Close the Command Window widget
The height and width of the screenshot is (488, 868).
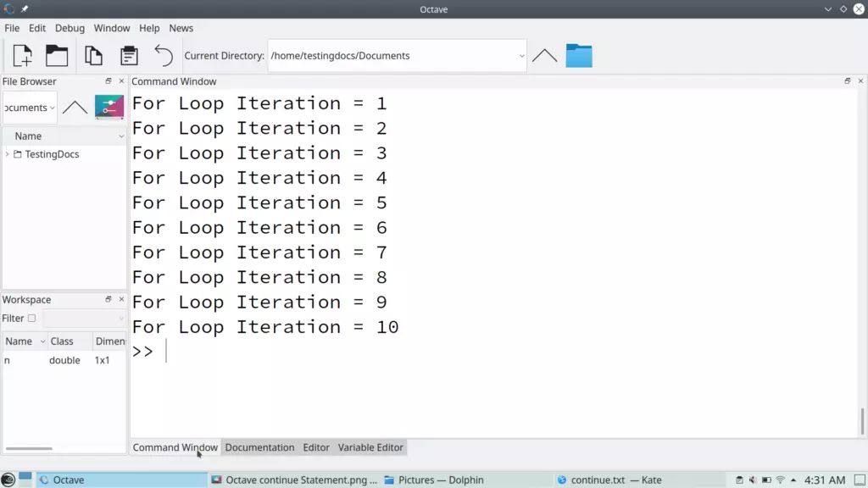pos(861,80)
